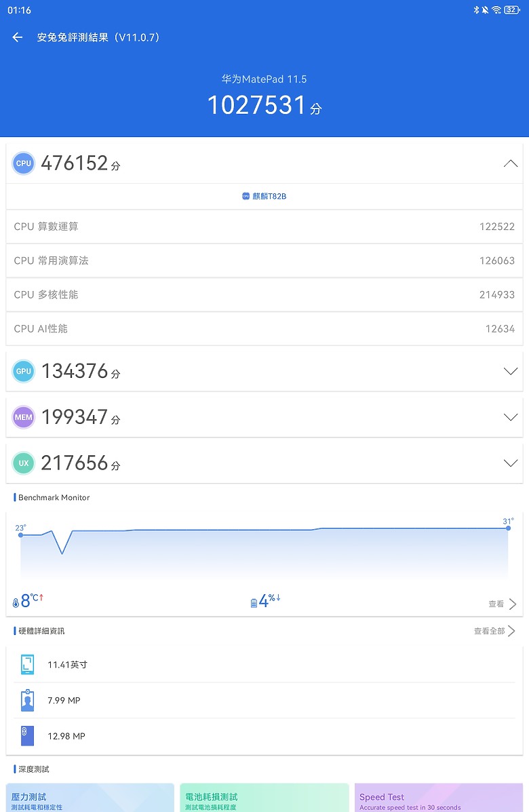The height and width of the screenshot is (812, 529).
Task: Tap the value 122522
Action: [x=497, y=227]
